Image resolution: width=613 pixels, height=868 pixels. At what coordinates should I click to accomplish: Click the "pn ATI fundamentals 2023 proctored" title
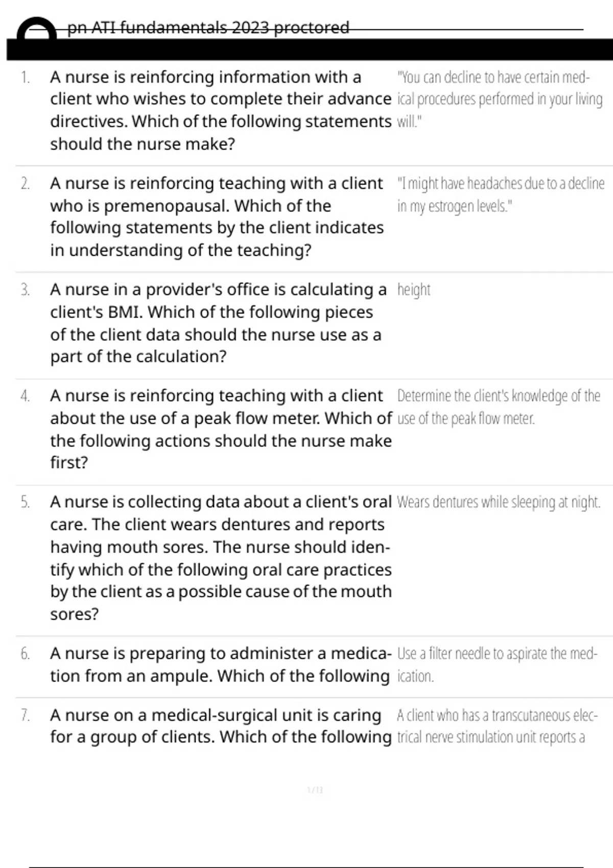208,27
